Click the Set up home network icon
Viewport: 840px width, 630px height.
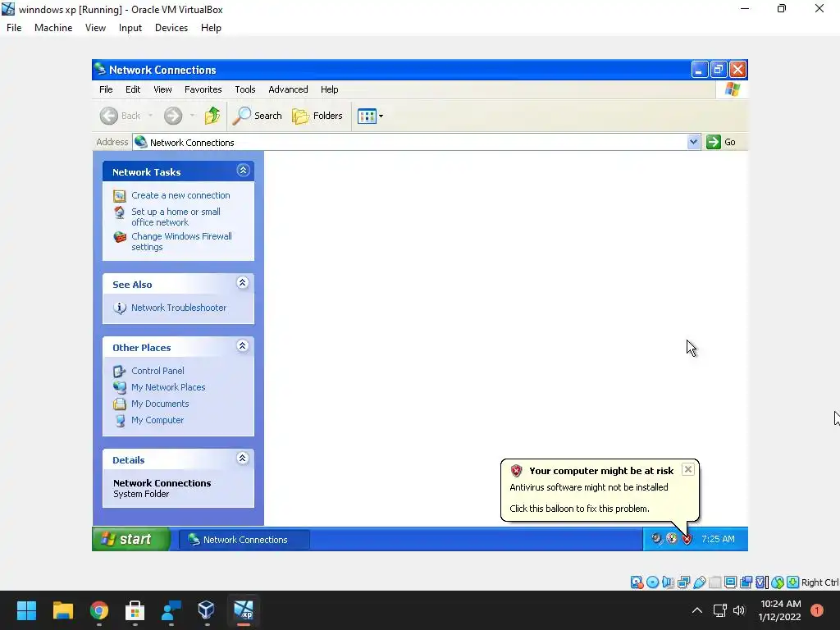tap(120, 212)
